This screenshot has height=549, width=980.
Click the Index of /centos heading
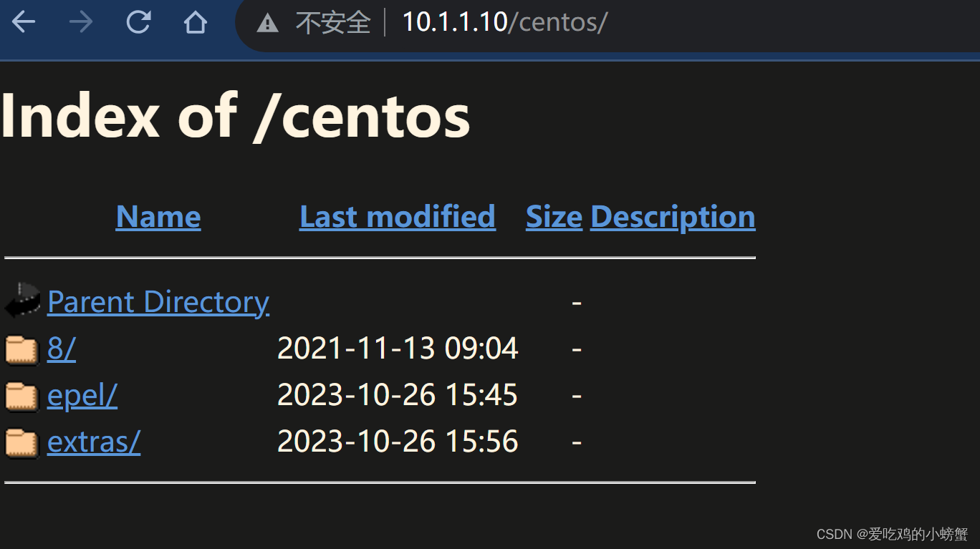(x=235, y=115)
